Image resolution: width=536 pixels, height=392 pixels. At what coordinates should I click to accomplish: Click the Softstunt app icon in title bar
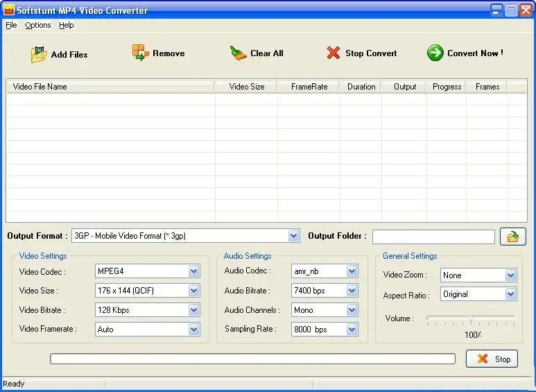point(8,10)
